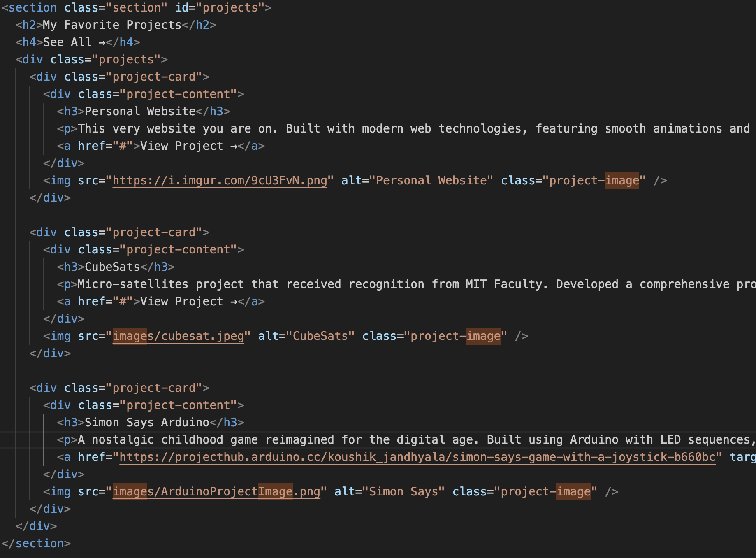Click the imgur image URL link
This screenshot has height=558, width=756.
click(x=220, y=181)
